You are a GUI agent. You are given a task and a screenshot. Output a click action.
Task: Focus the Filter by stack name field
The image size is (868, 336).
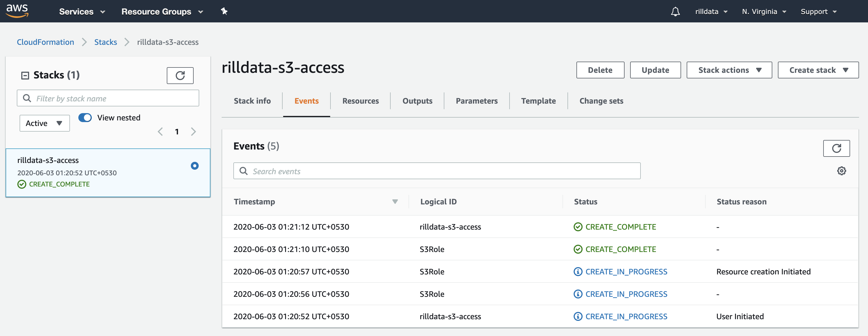pos(108,98)
